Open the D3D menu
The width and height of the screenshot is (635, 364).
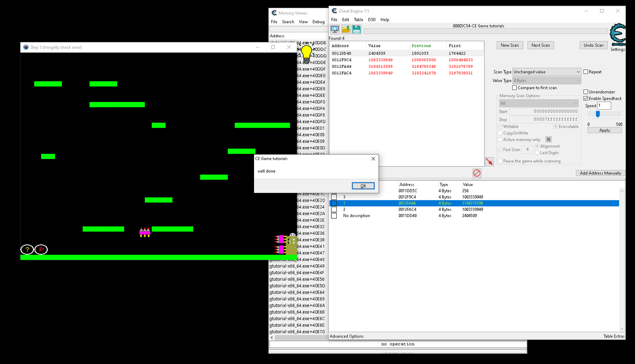coord(372,20)
